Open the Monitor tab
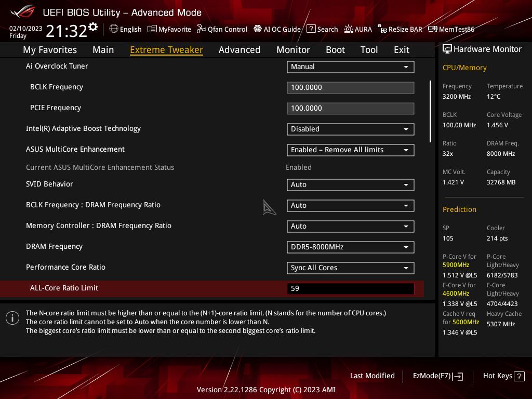This screenshot has height=399, width=532. 293,50
